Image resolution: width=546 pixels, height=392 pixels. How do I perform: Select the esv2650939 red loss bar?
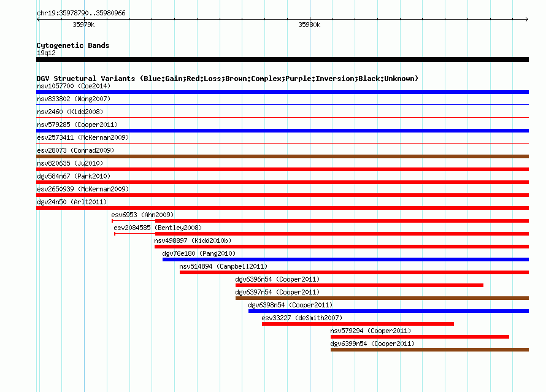(282, 195)
